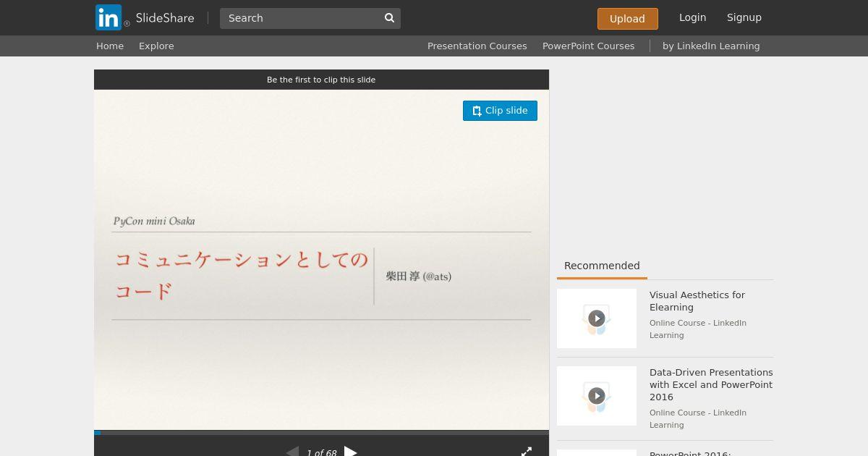Click the '1 of 68' slide counter
The width and height of the screenshot is (868, 456).
coord(321,453)
